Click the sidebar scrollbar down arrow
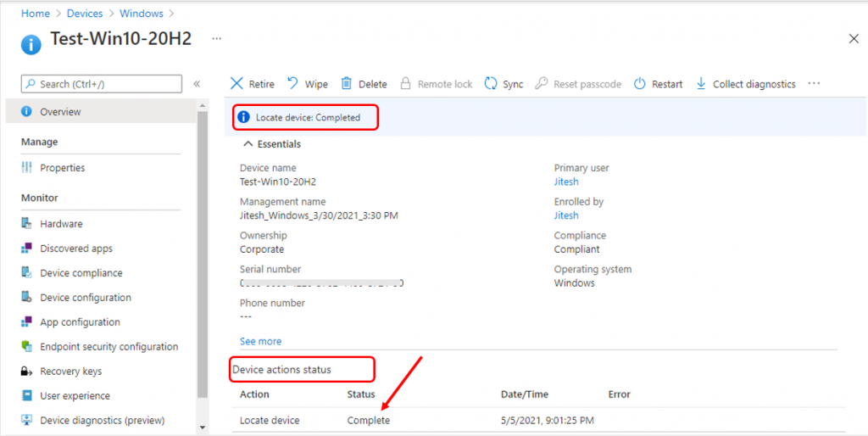The image size is (868, 436). tap(202, 428)
